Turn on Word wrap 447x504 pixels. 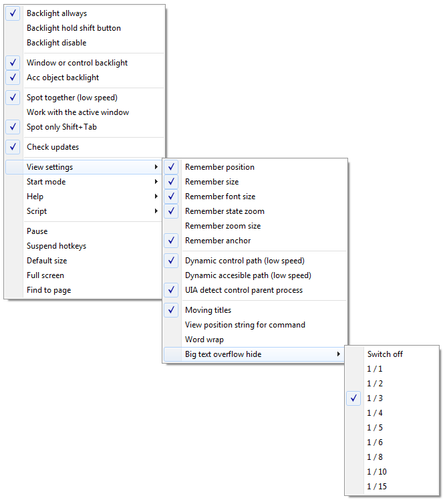(255, 340)
